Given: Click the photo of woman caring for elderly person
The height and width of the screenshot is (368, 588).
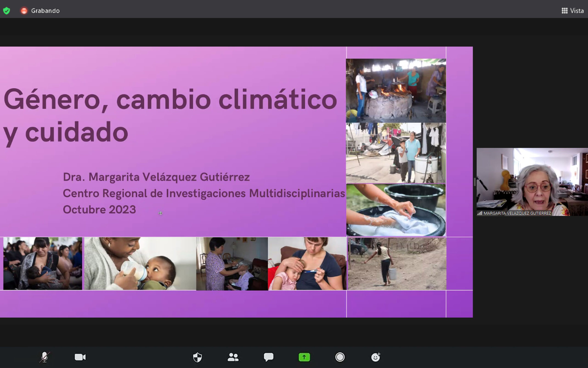Looking at the screenshot, I should [x=232, y=264].
